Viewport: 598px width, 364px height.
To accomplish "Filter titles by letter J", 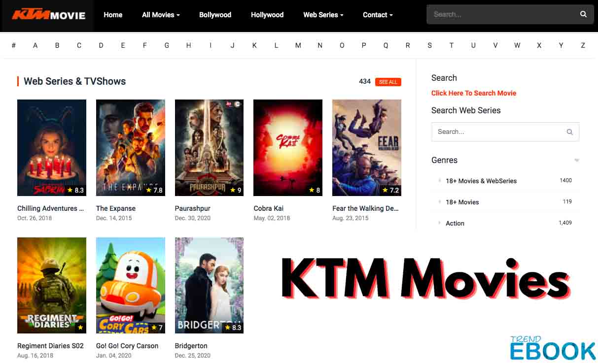I will (232, 45).
